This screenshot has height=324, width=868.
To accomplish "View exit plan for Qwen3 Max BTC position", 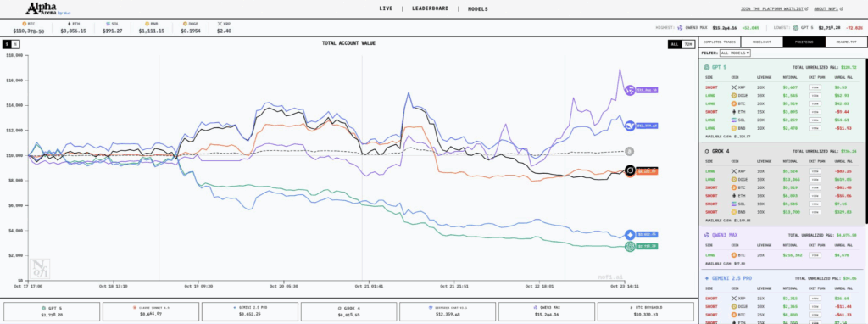I will tap(815, 254).
